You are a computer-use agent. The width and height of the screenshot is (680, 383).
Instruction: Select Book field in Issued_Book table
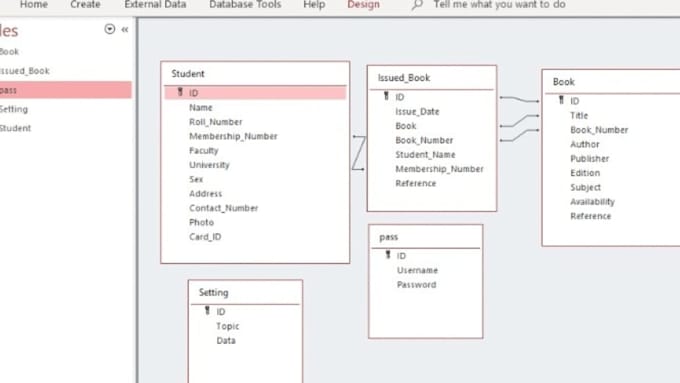tap(406, 126)
